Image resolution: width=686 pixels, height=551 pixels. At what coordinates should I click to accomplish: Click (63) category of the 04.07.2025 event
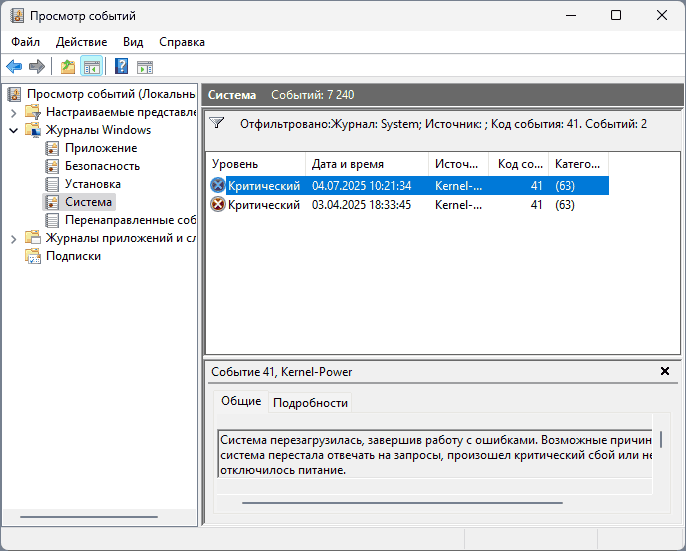coord(565,186)
